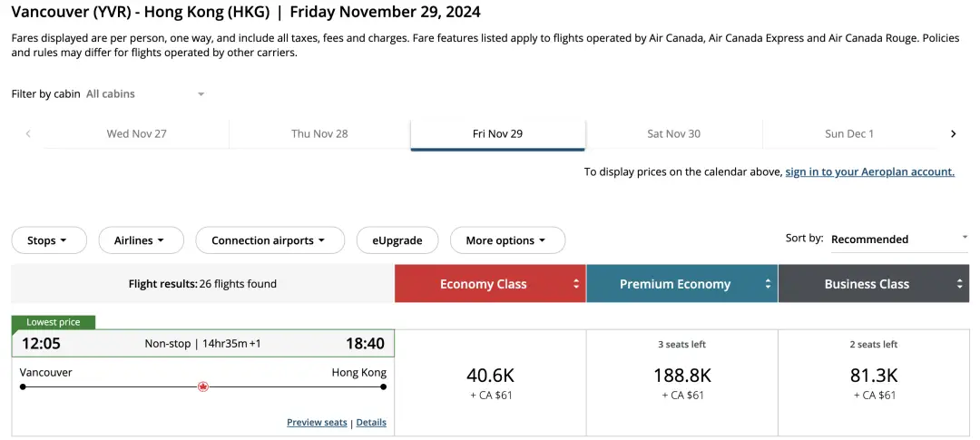Select the Sun Dec 1 tab
Screen dimensions: 980x440
(x=848, y=134)
